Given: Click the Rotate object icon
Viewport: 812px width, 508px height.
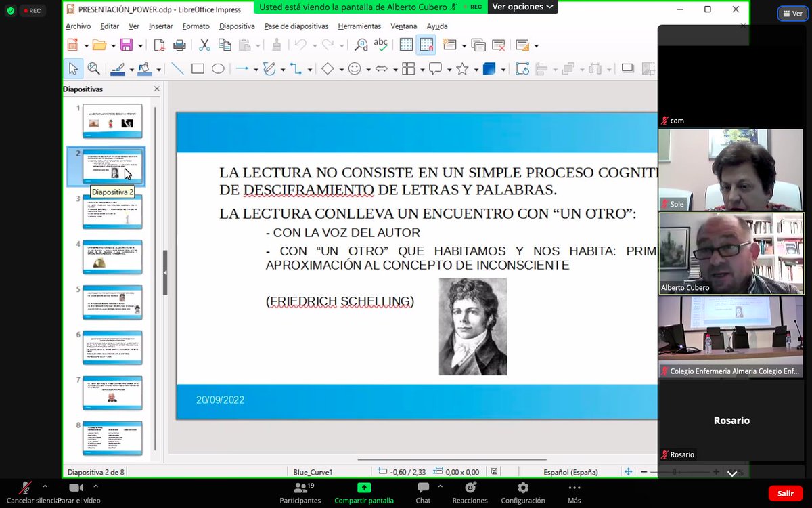Looking at the screenshot, I should 522,68.
